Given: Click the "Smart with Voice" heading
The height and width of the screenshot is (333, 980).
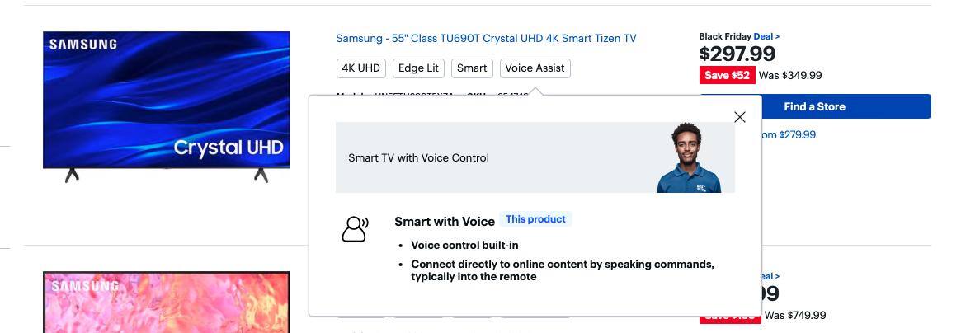Looking at the screenshot, I should point(444,221).
